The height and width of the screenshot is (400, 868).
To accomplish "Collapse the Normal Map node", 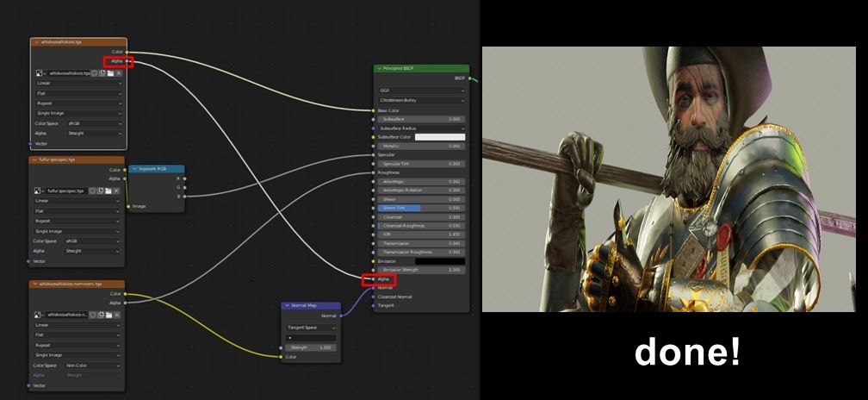I will point(288,305).
